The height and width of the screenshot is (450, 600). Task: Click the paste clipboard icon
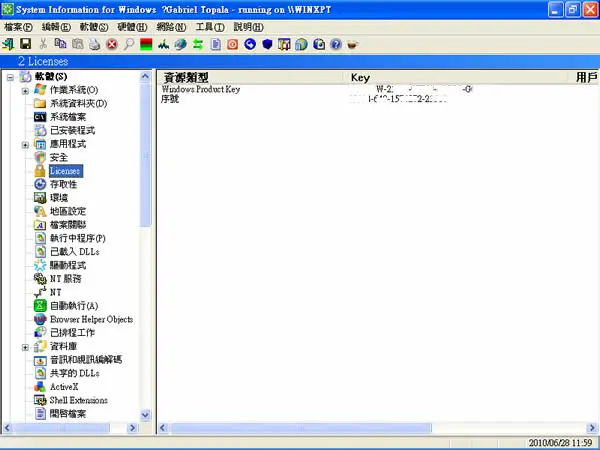pos(78,44)
